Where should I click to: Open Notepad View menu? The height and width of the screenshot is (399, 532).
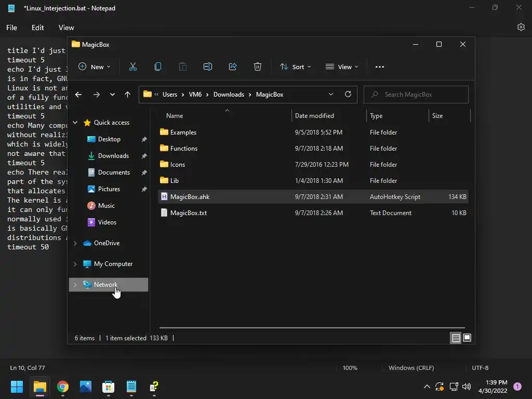66,28
